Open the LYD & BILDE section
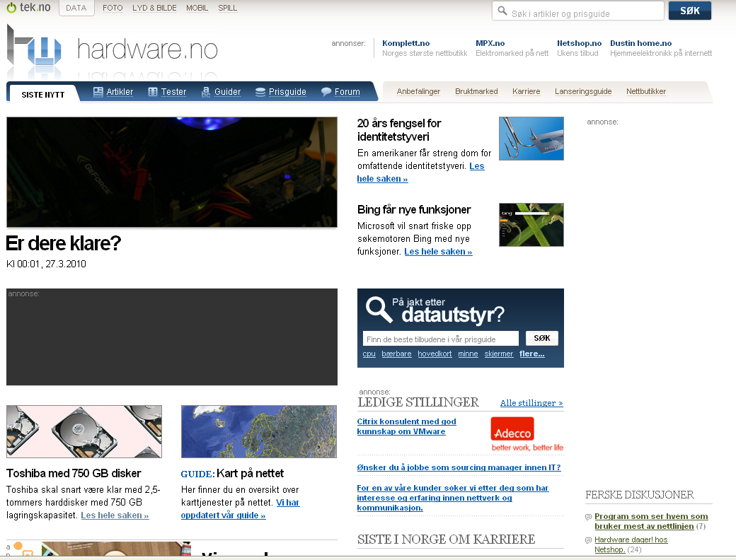The height and width of the screenshot is (560, 736). 154,8
